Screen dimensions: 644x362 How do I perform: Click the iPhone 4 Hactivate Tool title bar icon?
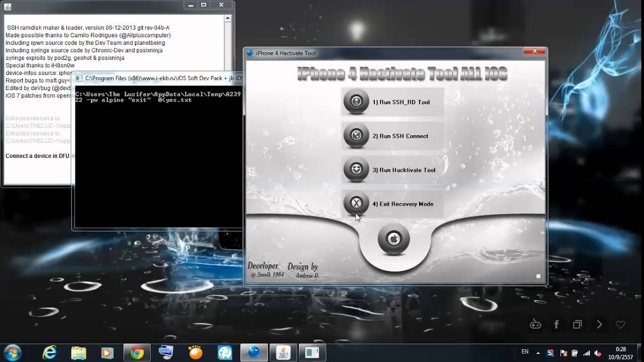250,53
